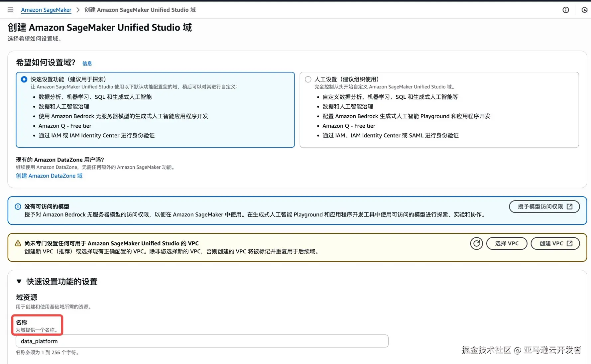Click the text 名称必须为 1 到 256 个字符
591x364 pixels.
pos(48,352)
